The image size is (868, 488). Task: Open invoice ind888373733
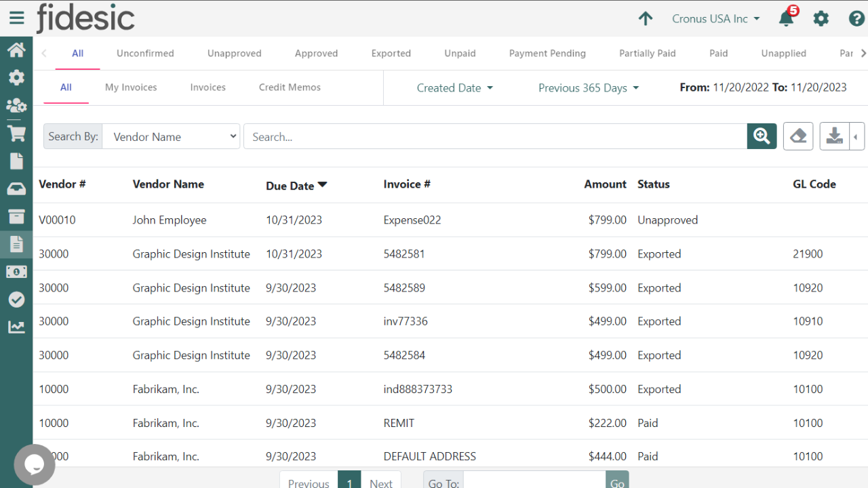(x=418, y=389)
